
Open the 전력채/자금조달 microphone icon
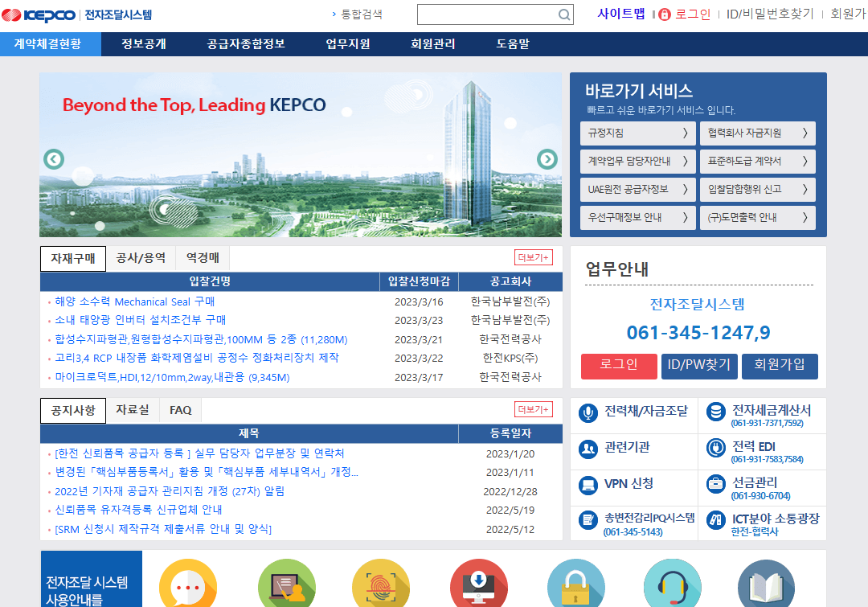(588, 413)
